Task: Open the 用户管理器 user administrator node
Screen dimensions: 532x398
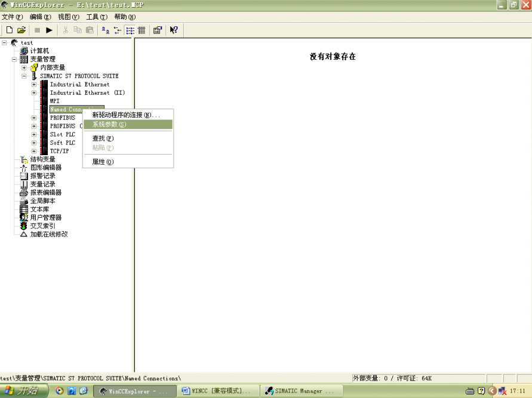Action: [x=46, y=217]
